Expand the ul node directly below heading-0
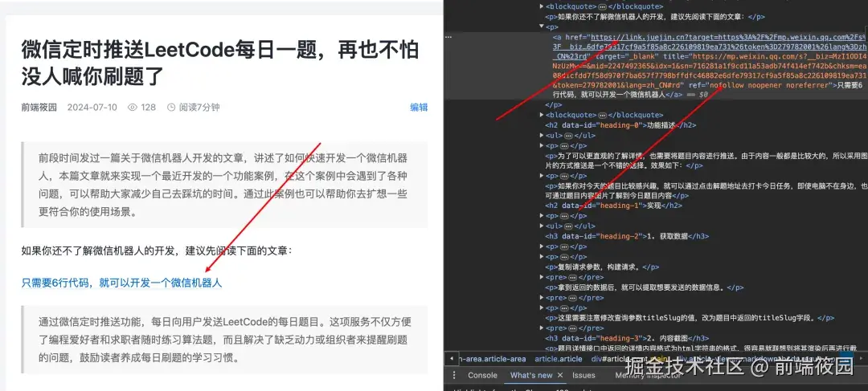 [x=542, y=136]
